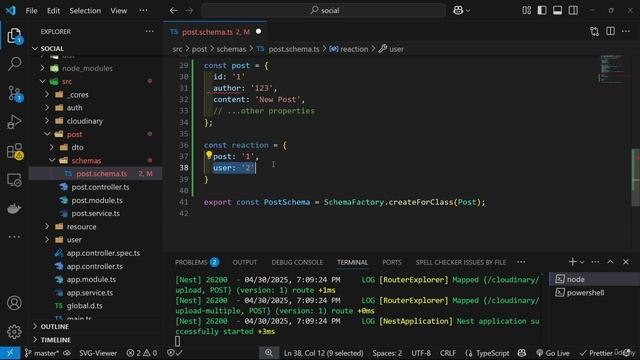Switch to the Debug Console tab
The height and width of the screenshot is (360, 640).
[297, 262]
